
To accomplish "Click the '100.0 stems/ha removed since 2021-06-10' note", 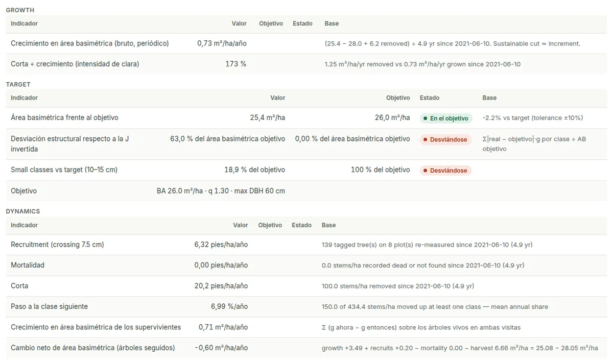I will [398, 286].
